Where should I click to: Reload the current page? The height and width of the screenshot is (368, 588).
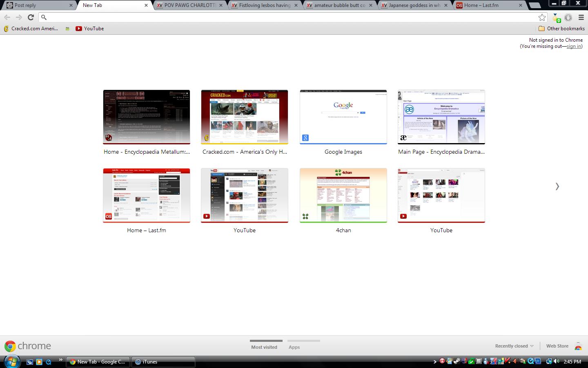click(x=31, y=17)
